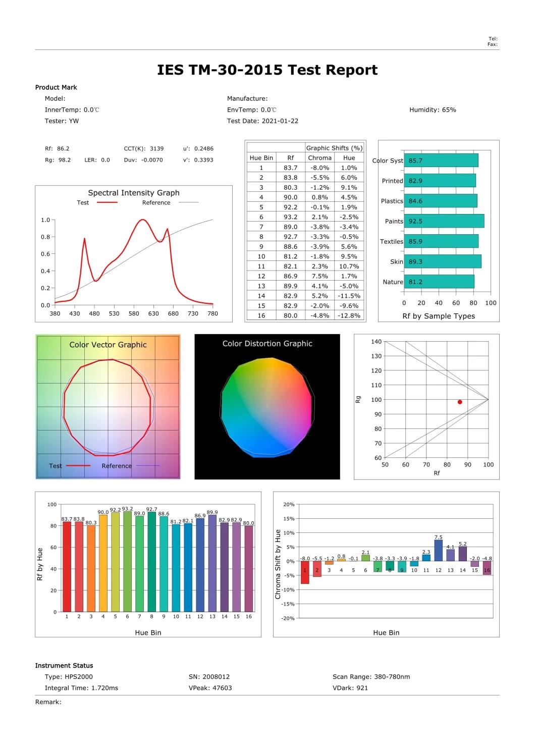The height and width of the screenshot is (756, 535).
Task: Click table cell Chroma -8.0% in hue bin 1
Action: (x=319, y=168)
